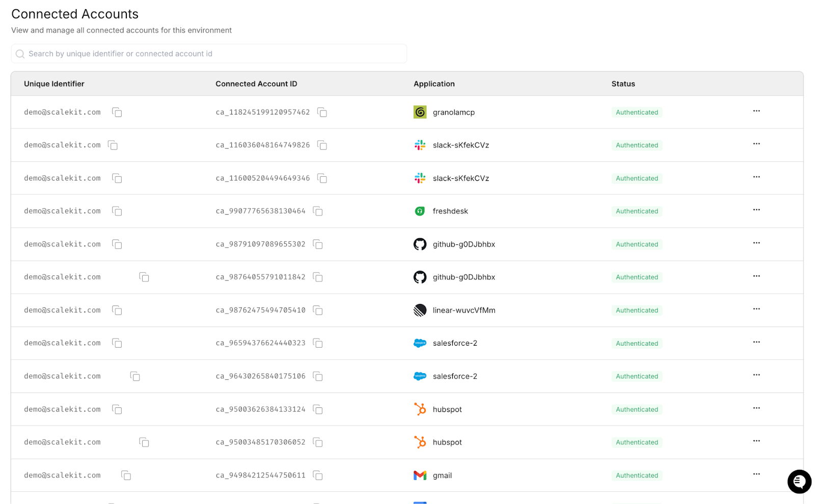The height and width of the screenshot is (504, 815).
Task: Open actions menu for linear-wuvcVfMm row
Action: [756, 309]
